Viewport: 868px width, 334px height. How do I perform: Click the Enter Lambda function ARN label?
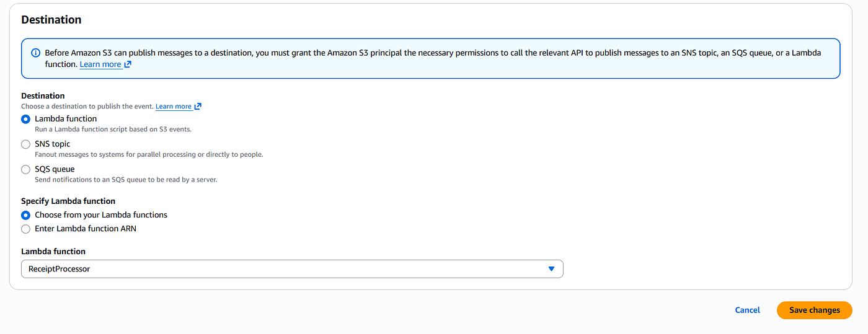click(86, 229)
